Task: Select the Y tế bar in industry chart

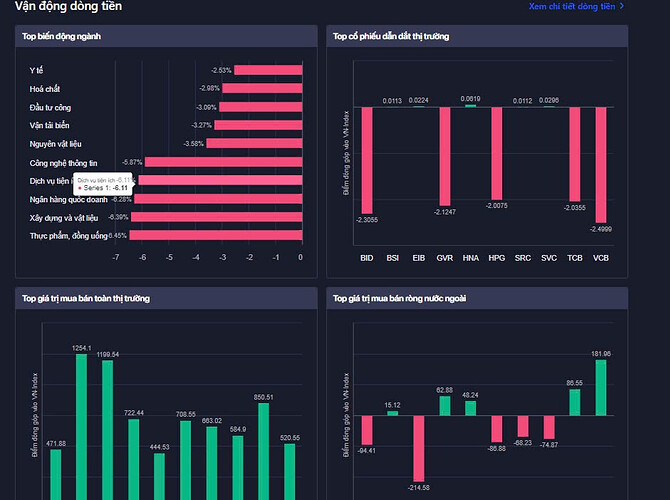Action: coord(268,70)
